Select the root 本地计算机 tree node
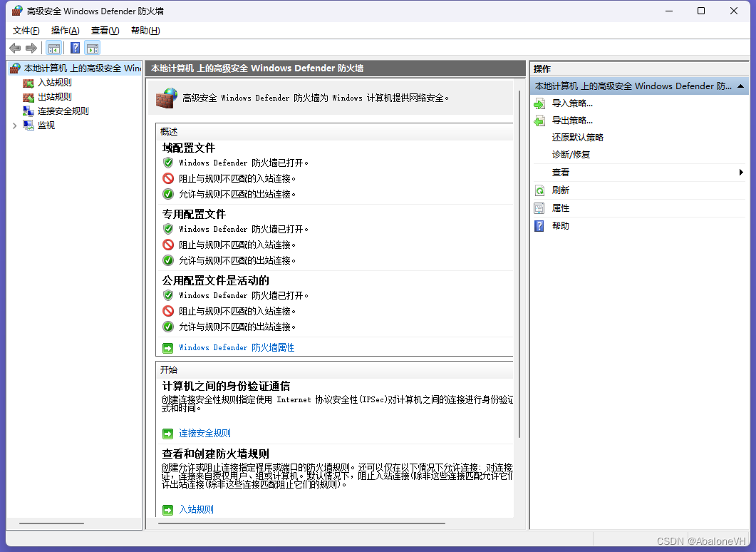Screen dimensions: 756x552 [83, 68]
